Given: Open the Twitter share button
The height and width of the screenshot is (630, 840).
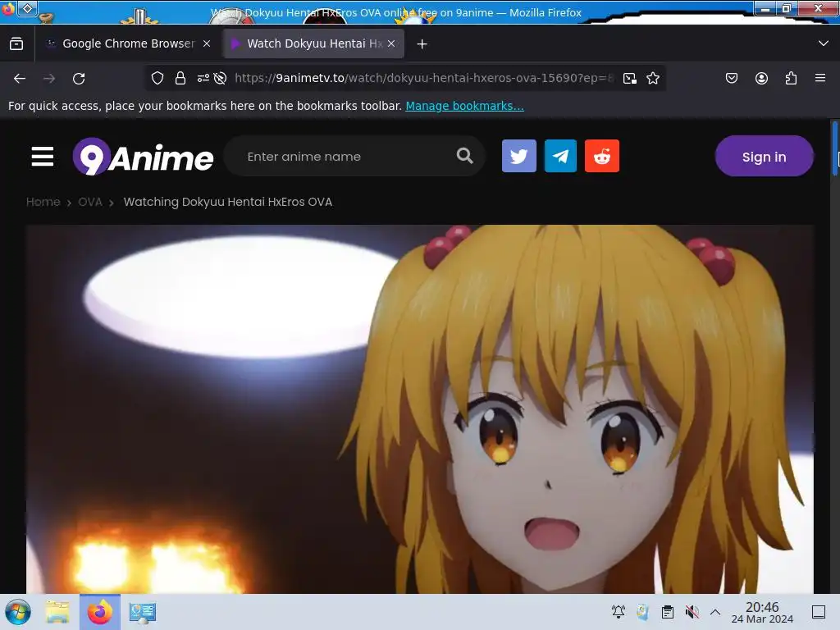Looking at the screenshot, I should [x=518, y=156].
